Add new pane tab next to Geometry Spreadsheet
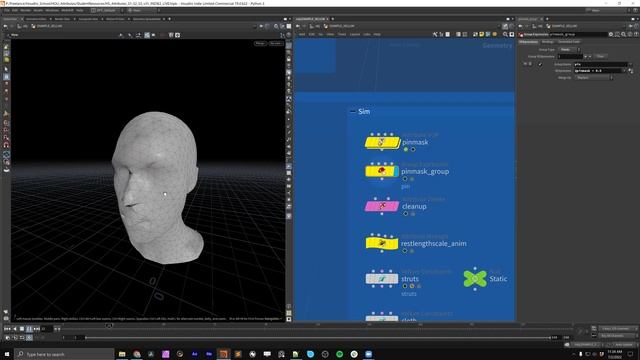Image resolution: width=640 pixels, height=360 pixels. point(169,19)
